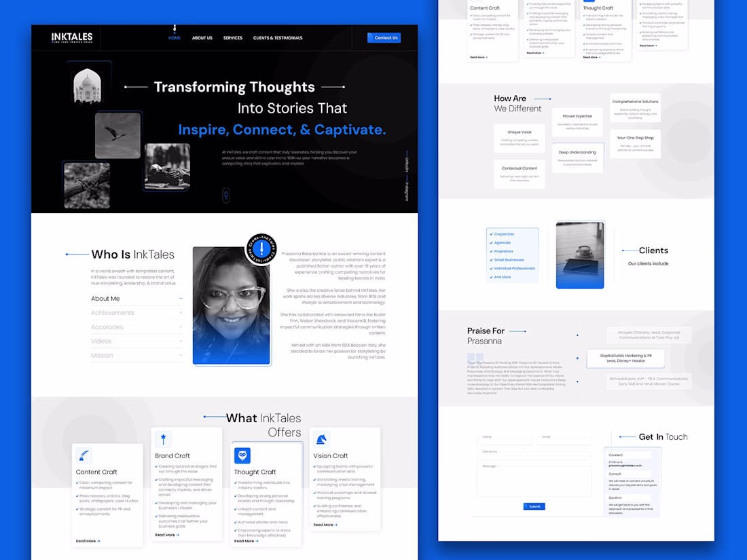Select the Atrayee Chandra testimonial tab
747x560 pixels.
[x=649, y=335]
